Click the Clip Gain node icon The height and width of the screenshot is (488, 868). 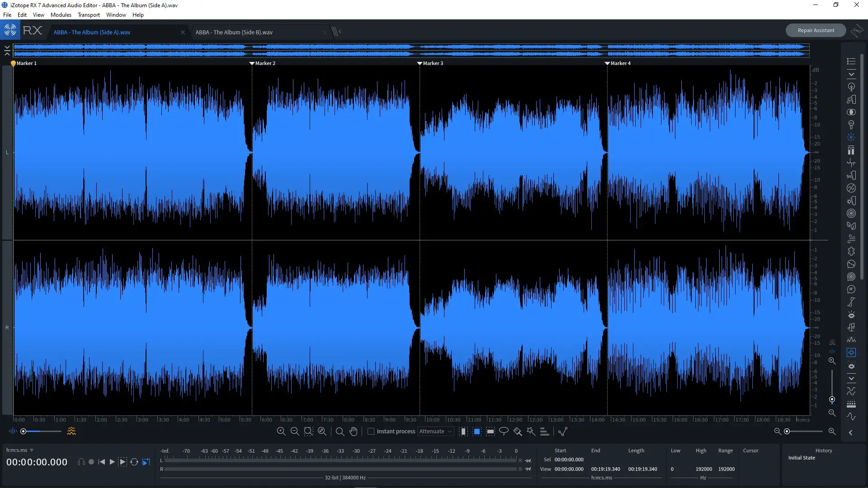[563, 432]
